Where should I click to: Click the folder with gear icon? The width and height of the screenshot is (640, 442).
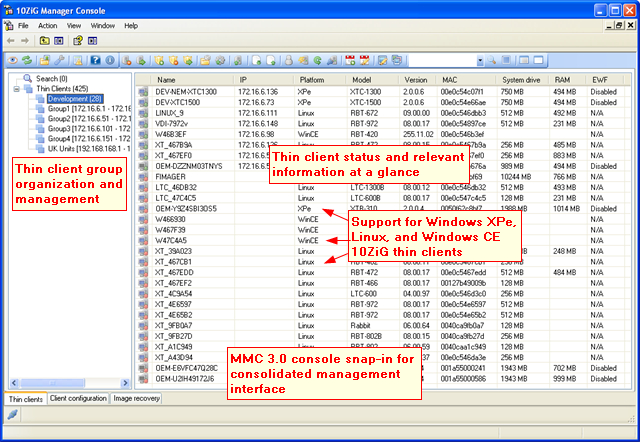click(205, 61)
